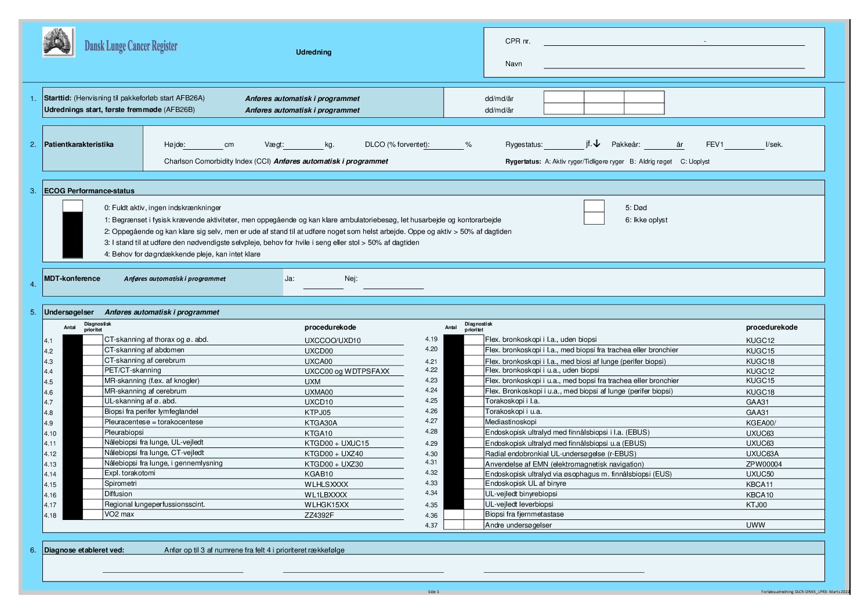Click first date box for Starttid row

pyautogui.click(x=564, y=97)
